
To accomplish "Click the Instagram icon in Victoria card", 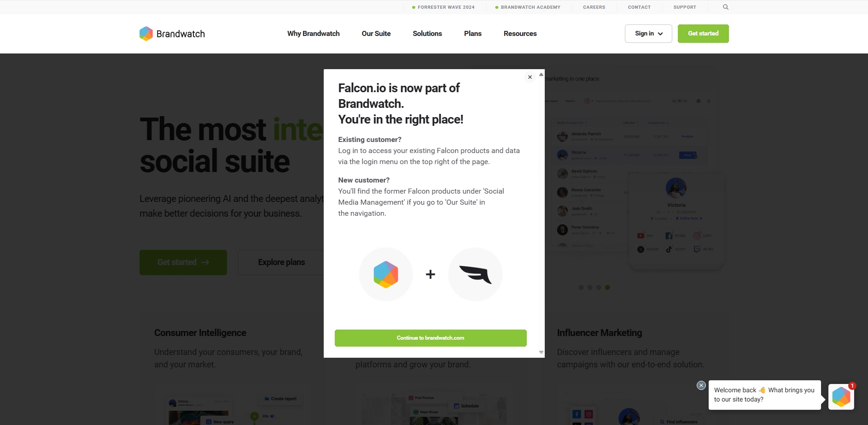I will (697, 236).
